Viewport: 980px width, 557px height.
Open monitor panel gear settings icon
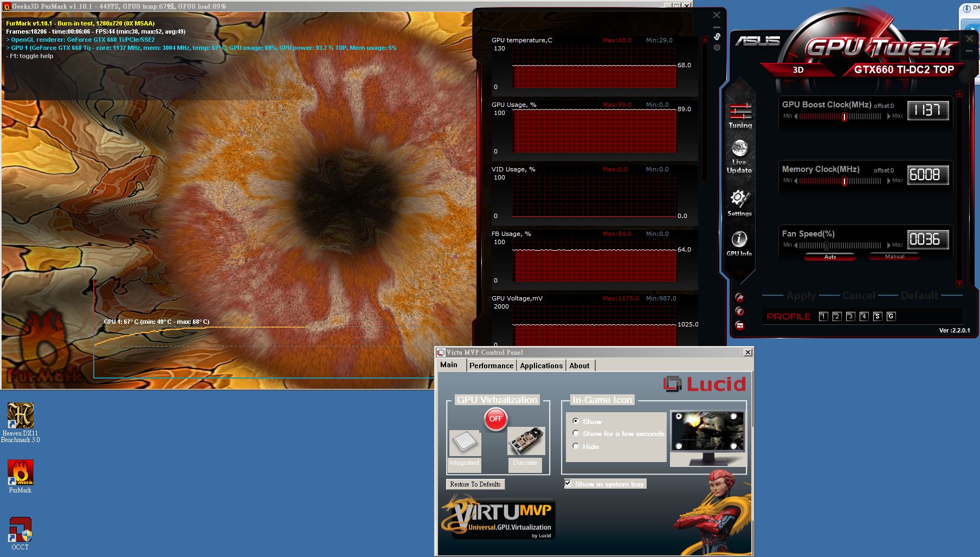717,48
